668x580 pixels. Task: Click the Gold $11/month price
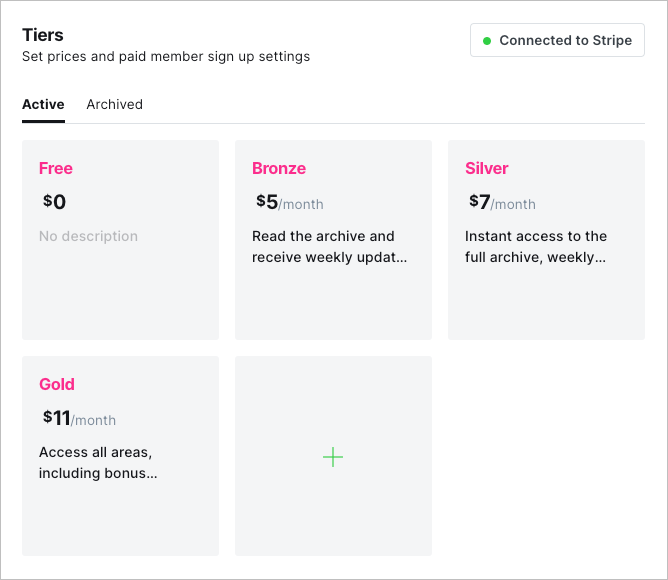pyautogui.click(x=79, y=419)
